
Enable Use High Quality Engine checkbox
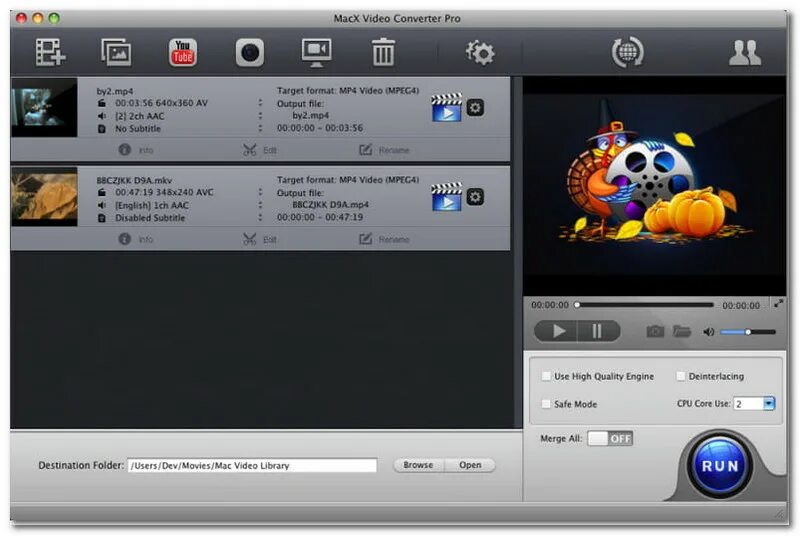tap(546, 376)
